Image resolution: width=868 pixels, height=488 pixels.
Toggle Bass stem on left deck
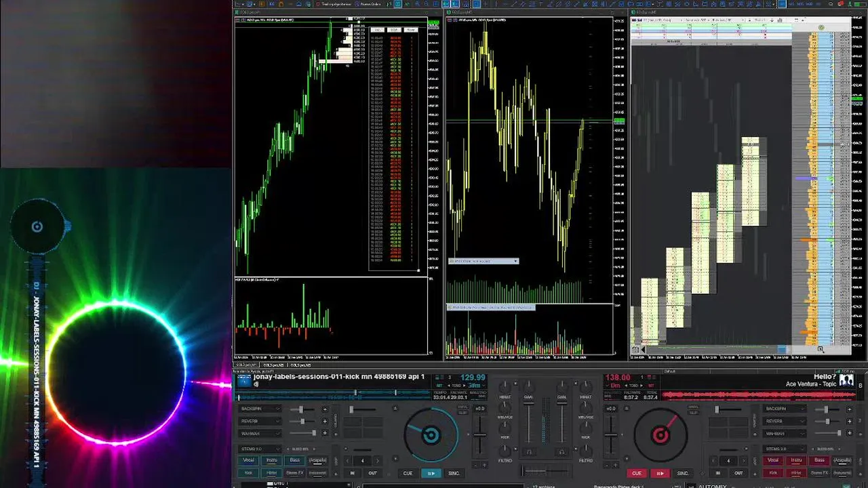(295, 460)
